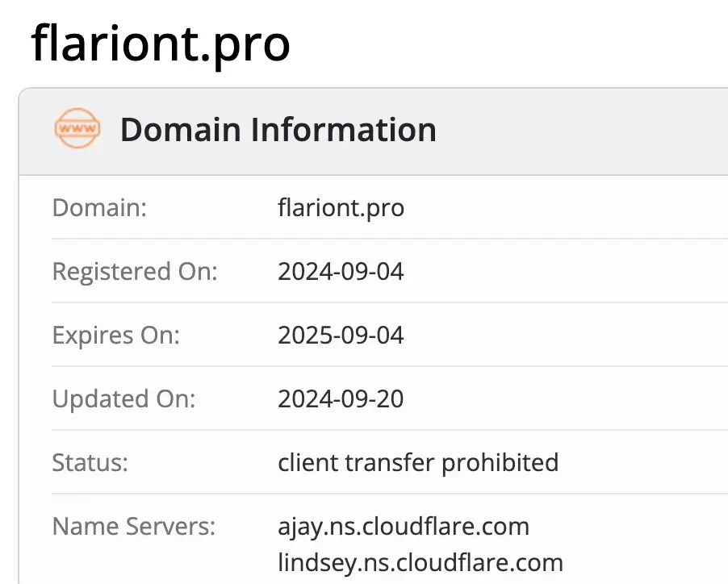Screen dimensions: 728x584
Task: Select the expiry date 2025-09-04
Action: [x=341, y=335]
